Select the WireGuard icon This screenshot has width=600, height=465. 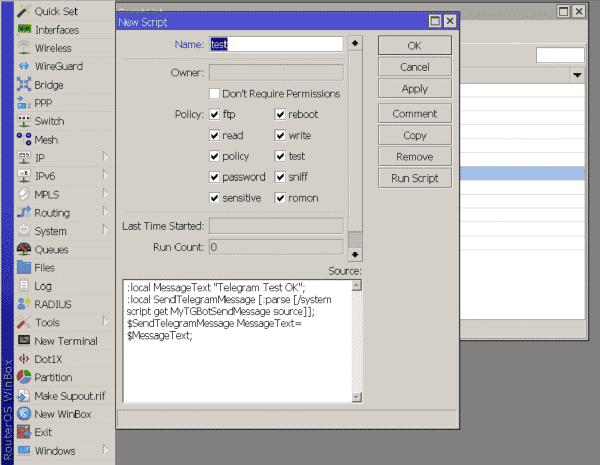(x=24, y=66)
